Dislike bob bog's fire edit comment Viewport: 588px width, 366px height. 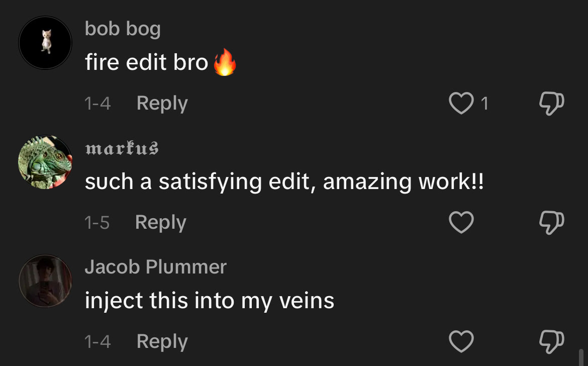click(551, 103)
